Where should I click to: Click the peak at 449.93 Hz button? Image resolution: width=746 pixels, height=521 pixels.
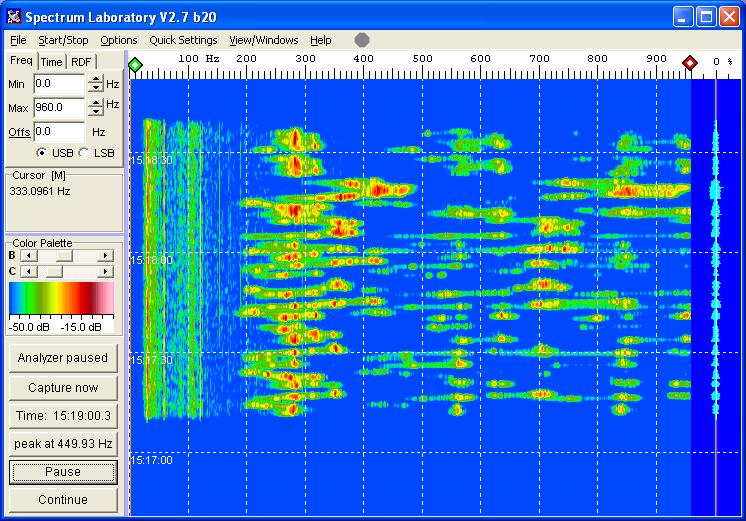tap(63, 444)
